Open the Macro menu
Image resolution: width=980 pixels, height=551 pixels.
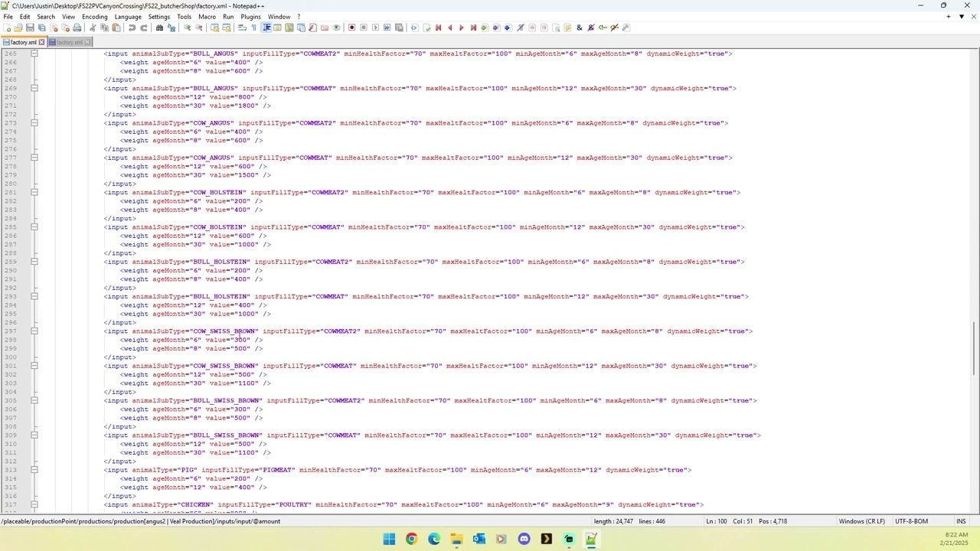(207, 17)
